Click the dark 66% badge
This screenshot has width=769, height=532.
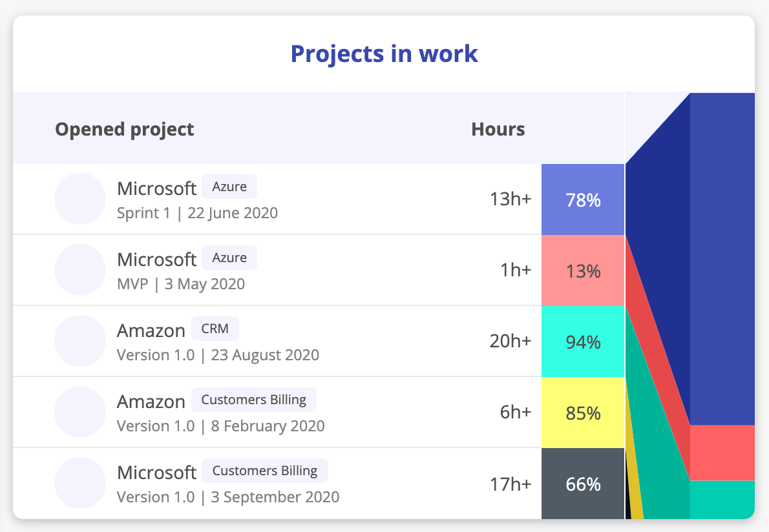point(582,483)
